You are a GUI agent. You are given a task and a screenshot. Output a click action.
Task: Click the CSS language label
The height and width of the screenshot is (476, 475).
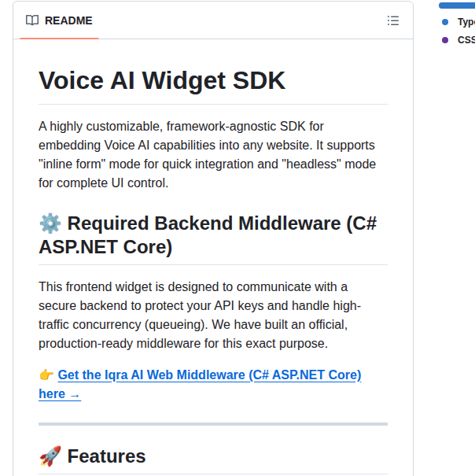pos(466,40)
